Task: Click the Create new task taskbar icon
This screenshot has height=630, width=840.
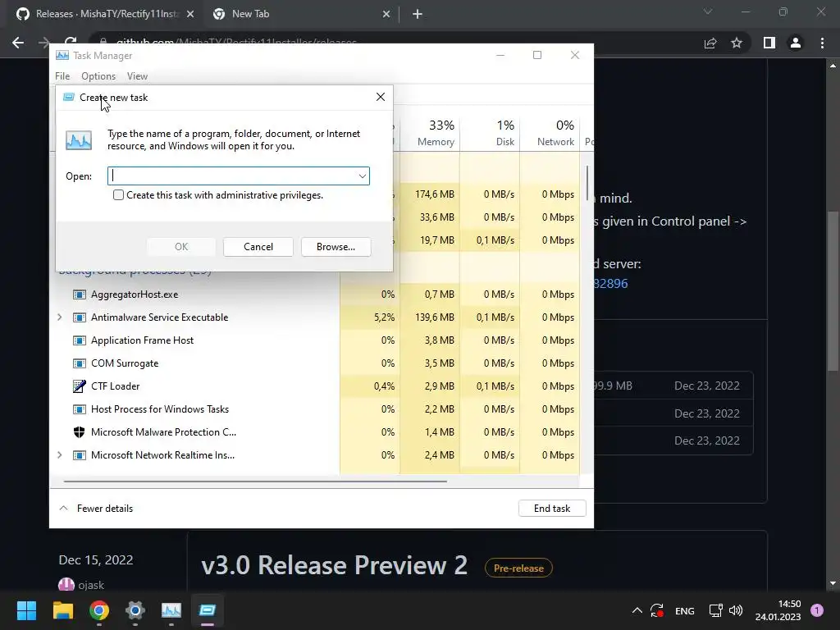Action: 208,610
